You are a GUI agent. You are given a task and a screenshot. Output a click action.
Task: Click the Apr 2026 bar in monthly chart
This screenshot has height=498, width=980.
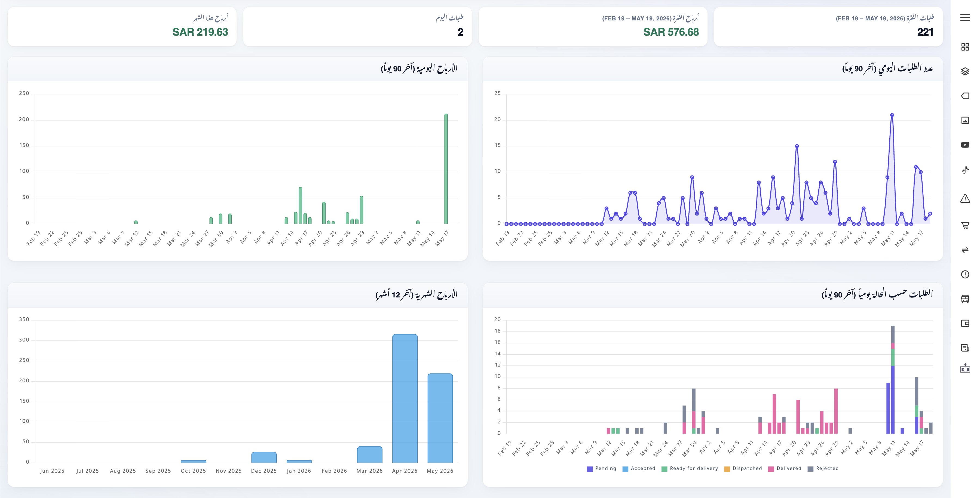(405, 398)
